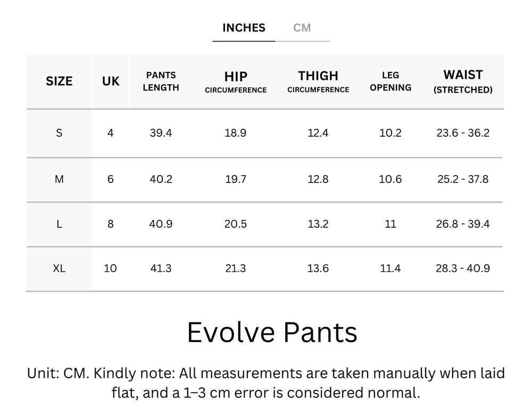The image size is (532, 415).
Task: Select the LEG OPENING column header
Action: (390, 81)
